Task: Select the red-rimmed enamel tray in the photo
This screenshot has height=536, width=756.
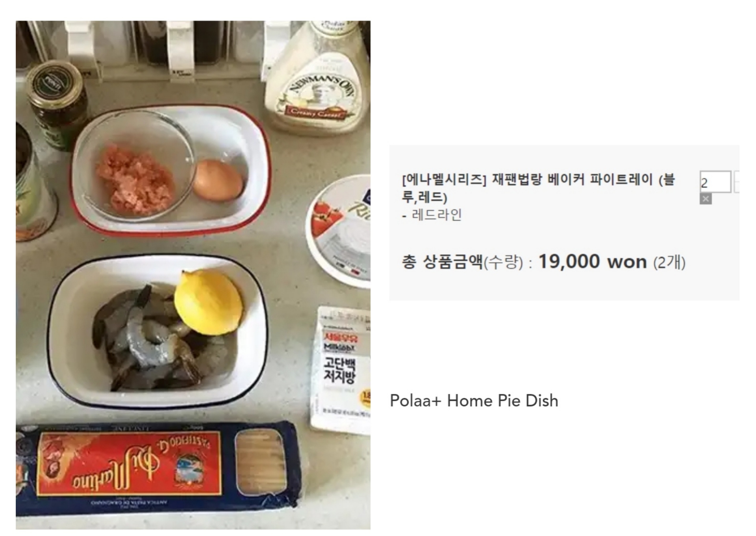Action: [x=170, y=170]
